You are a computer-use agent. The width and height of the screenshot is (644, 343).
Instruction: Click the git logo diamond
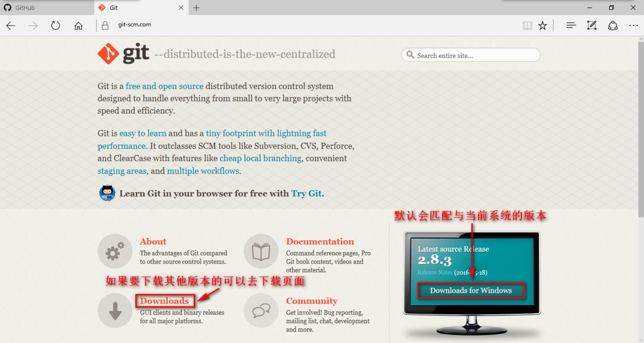[x=108, y=54]
